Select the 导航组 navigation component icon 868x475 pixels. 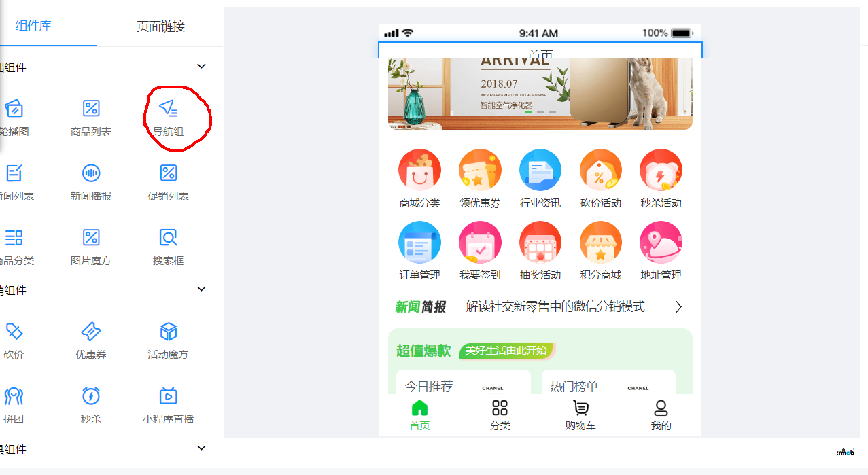click(168, 109)
